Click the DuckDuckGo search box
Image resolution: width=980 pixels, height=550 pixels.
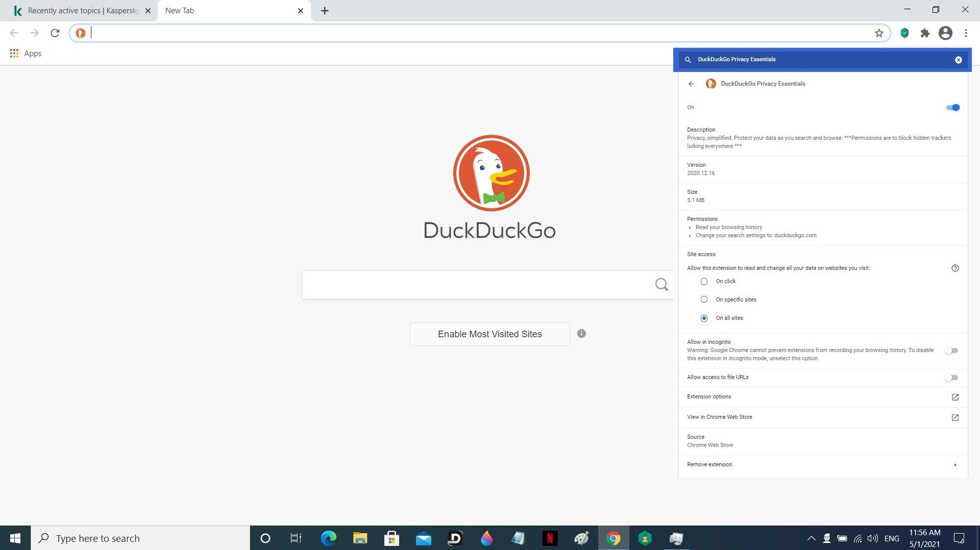click(x=487, y=285)
